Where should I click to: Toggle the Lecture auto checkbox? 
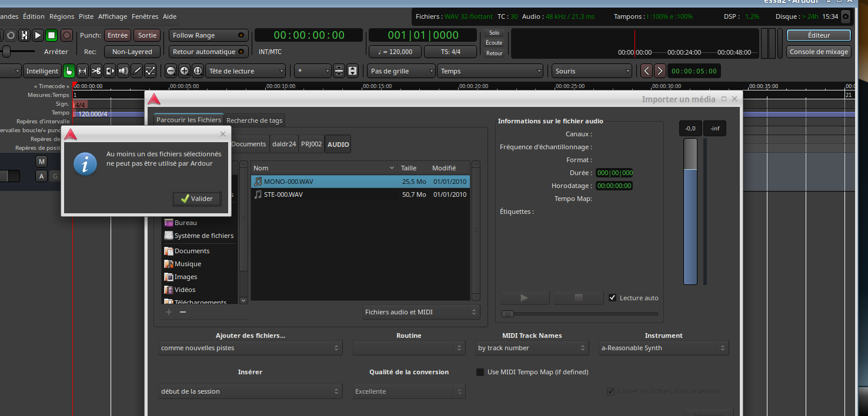613,298
